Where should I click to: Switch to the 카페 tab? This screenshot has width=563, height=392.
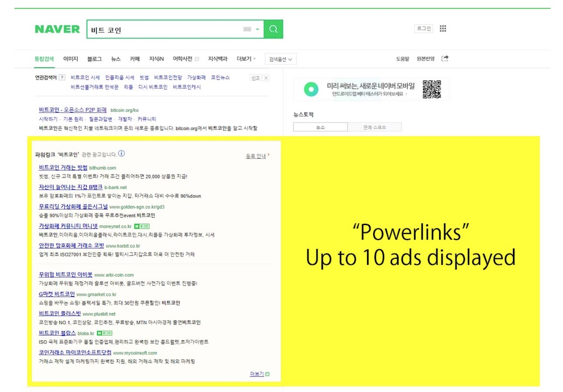click(135, 59)
